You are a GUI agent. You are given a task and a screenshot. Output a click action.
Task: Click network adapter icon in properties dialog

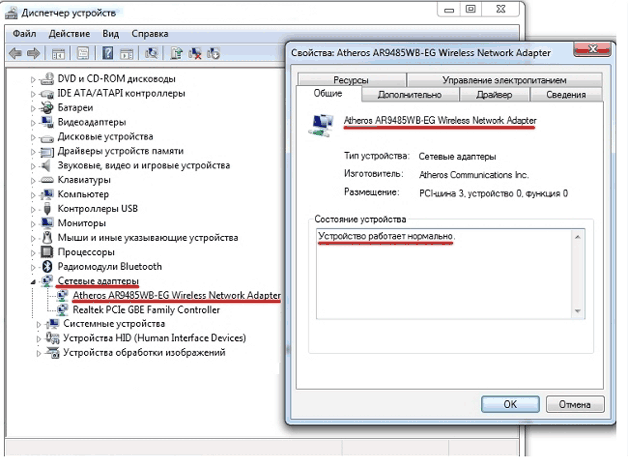coord(321,125)
